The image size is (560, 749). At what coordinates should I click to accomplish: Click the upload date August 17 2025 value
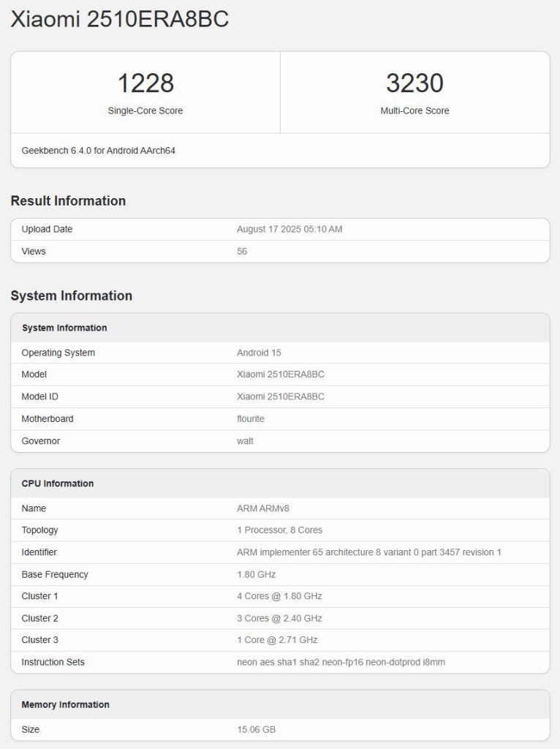tap(290, 229)
